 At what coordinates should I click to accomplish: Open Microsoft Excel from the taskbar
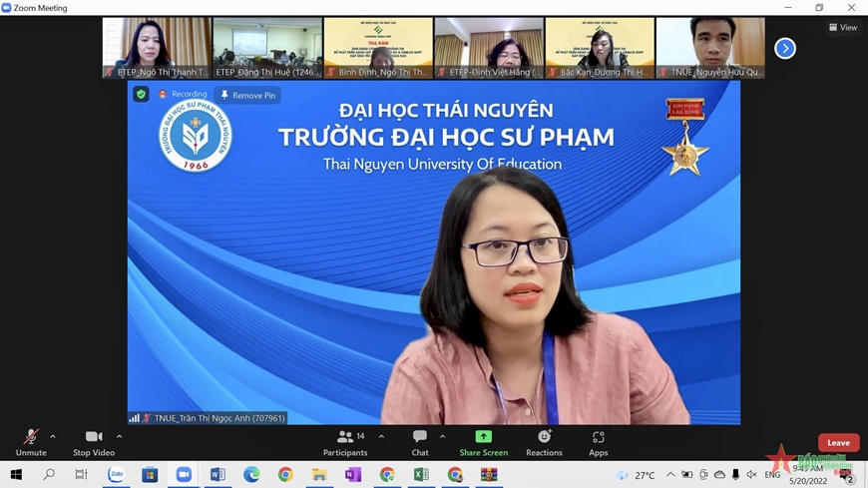[x=421, y=475]
